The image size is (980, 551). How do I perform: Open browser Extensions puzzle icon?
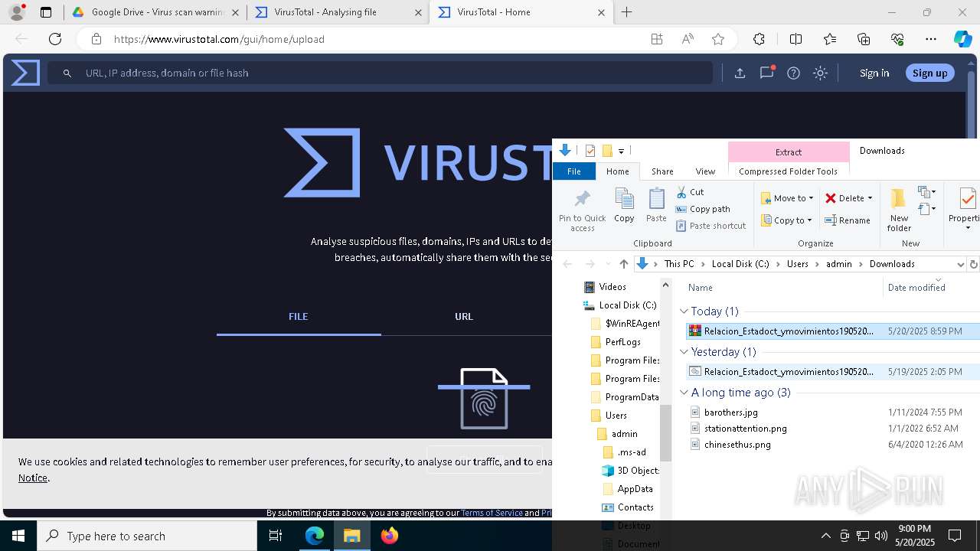click(759, 39)
